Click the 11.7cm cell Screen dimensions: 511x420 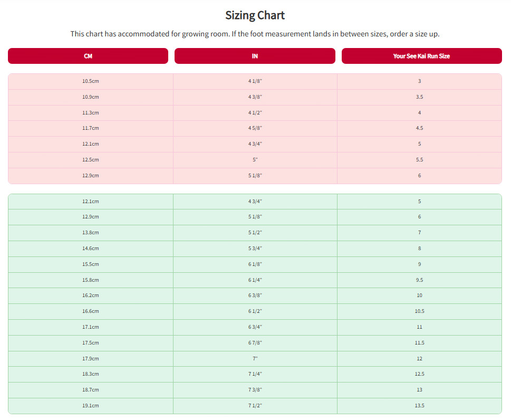tap(91, 128)
